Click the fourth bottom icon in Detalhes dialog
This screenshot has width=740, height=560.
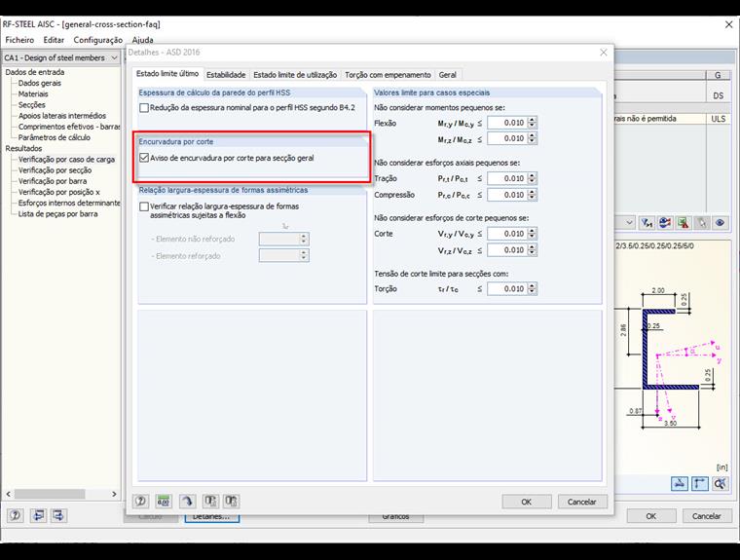[210, 501]
